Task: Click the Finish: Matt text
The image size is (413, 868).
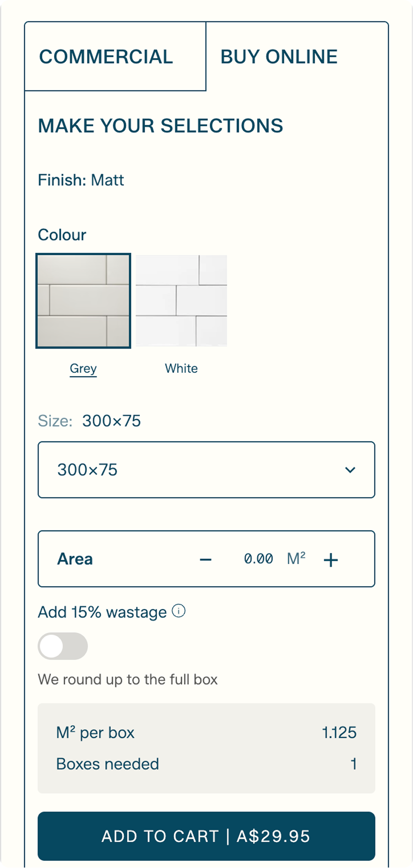Action: (x=81, y=180)
